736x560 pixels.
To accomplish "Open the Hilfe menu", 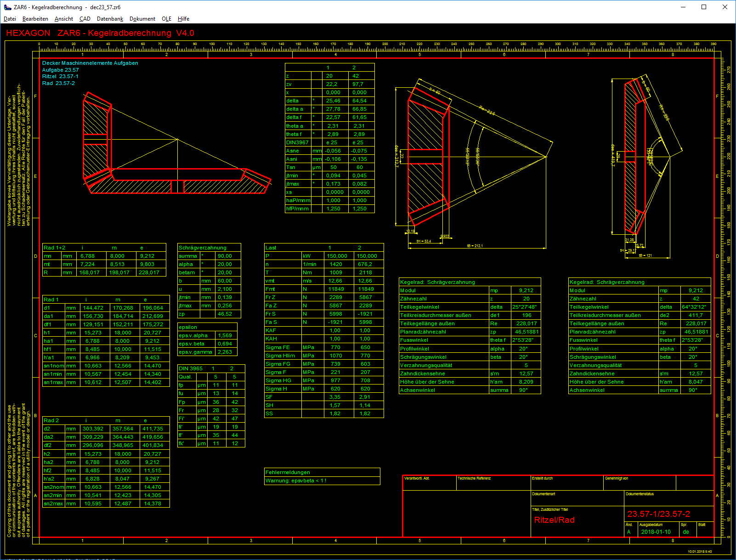I will click(x=183, y=19).
